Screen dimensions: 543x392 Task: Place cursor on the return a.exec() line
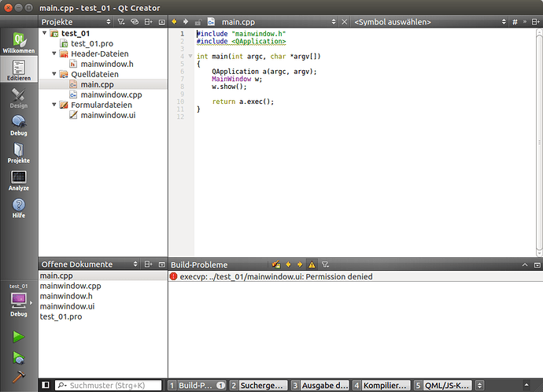(x=242, y=102)
